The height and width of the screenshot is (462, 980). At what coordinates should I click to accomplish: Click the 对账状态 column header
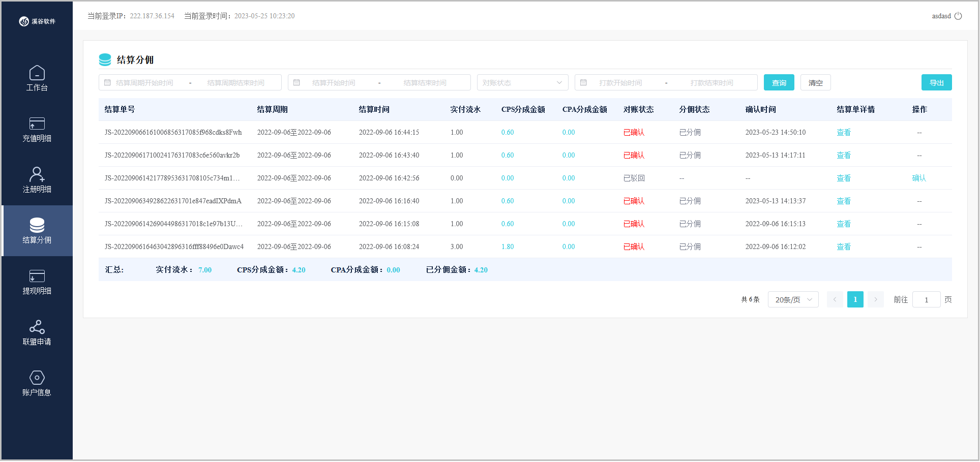[638, 109]
